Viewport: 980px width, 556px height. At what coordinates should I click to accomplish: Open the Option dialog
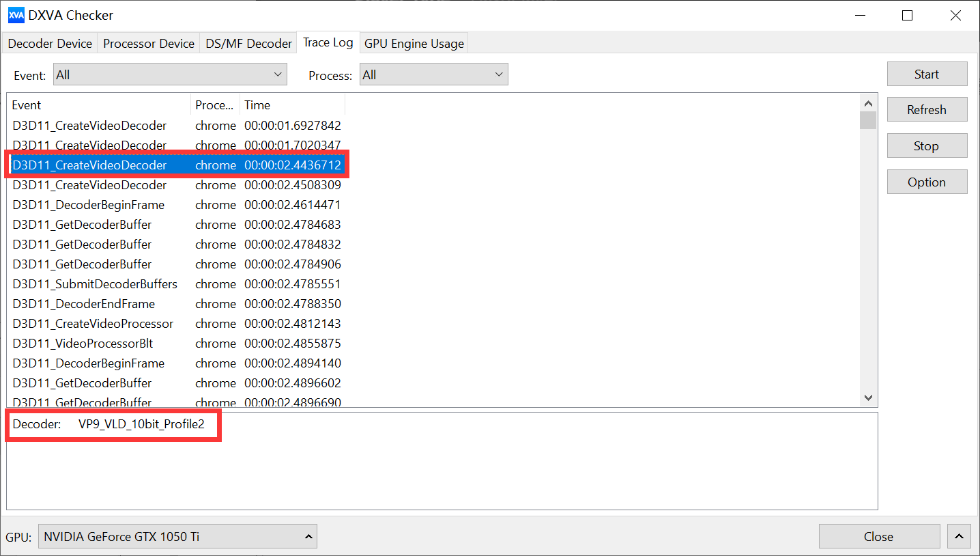pos(927,181)
